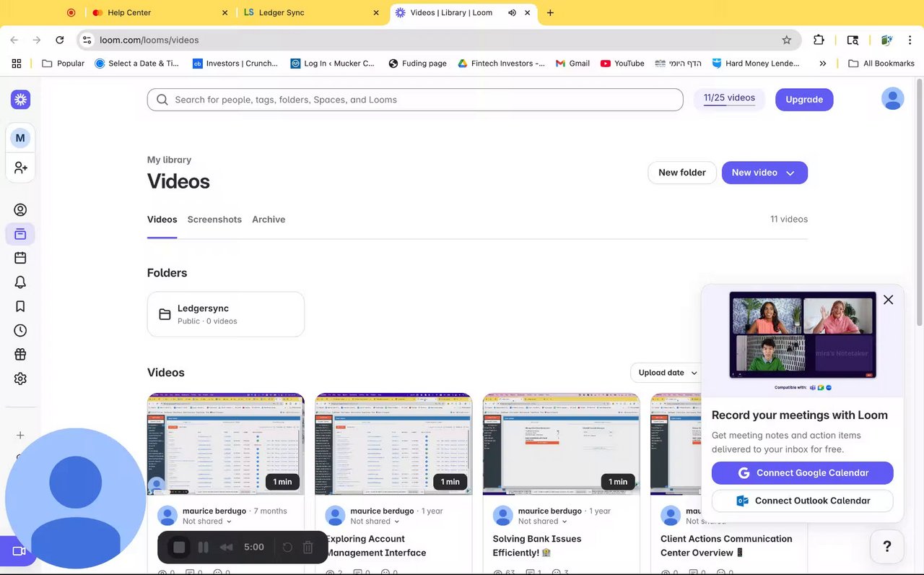924x575 pixels.
Task: Click the camera record button at bottom left
Action: 18,551
